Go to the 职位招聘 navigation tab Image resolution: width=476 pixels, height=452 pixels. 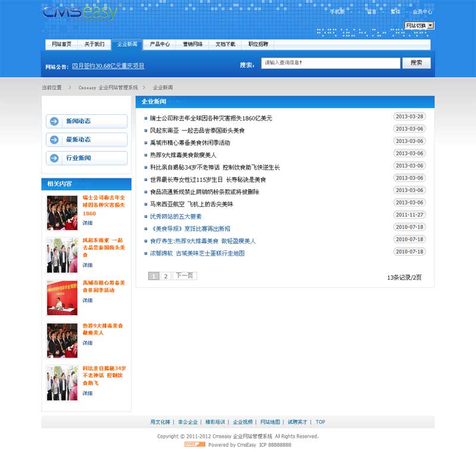click(258, 45)
